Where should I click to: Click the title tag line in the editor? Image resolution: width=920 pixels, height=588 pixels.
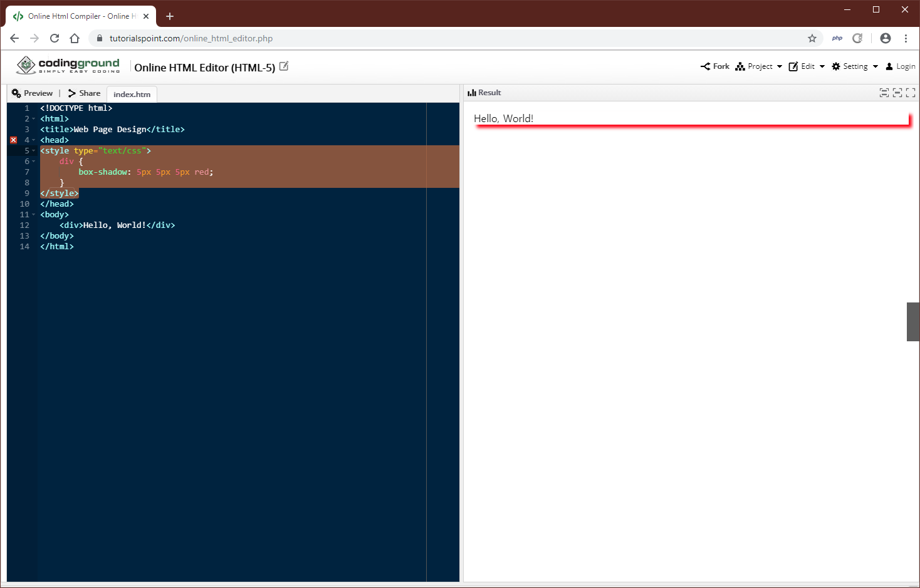(112, 130)
